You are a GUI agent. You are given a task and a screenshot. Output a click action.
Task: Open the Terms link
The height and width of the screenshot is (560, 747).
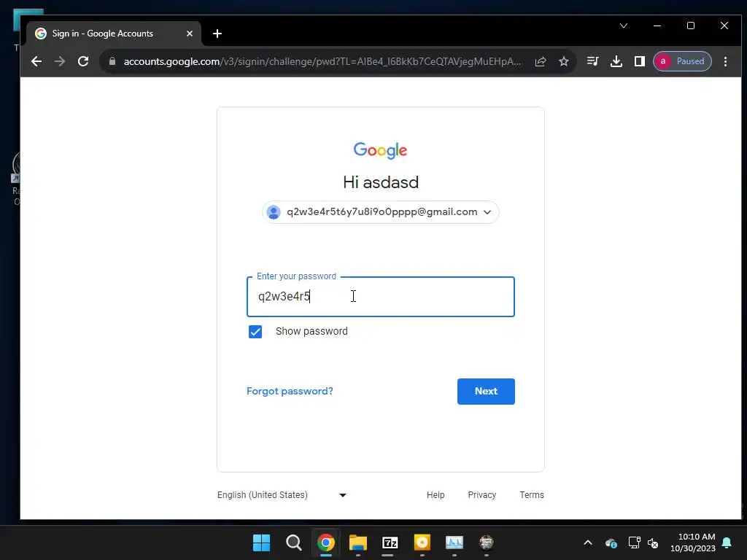(532, 495)
